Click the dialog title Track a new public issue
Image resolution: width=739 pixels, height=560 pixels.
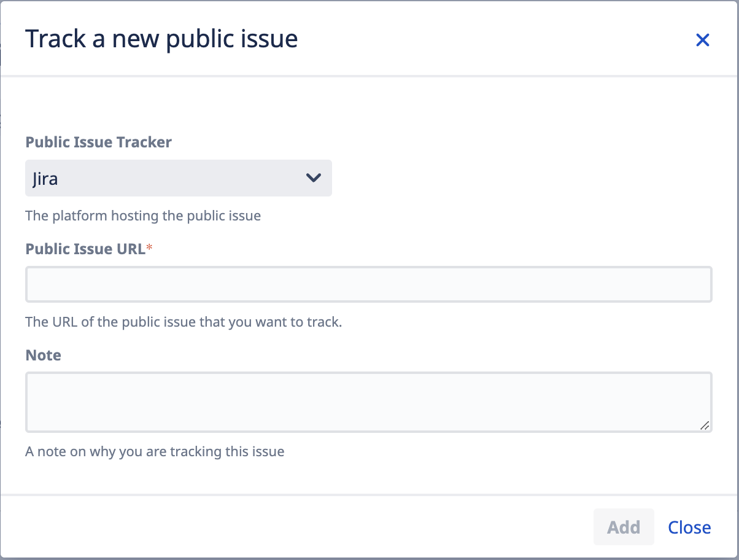(x=161, y=38)
